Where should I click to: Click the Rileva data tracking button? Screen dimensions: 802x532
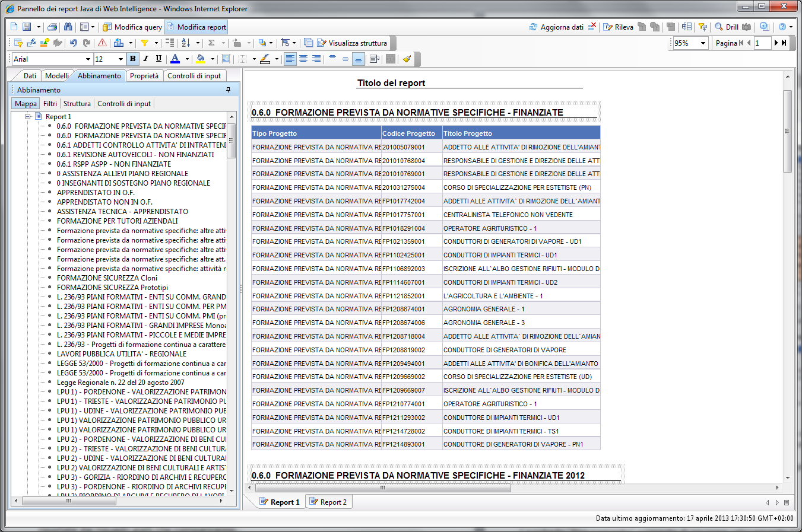[x=619, y=27]
